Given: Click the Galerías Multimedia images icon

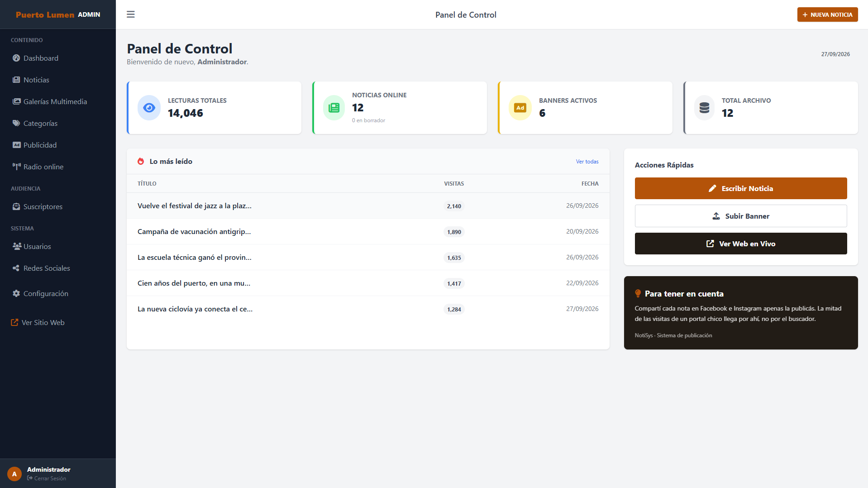Looking at the screenshot, I should (x=16, y=101).
